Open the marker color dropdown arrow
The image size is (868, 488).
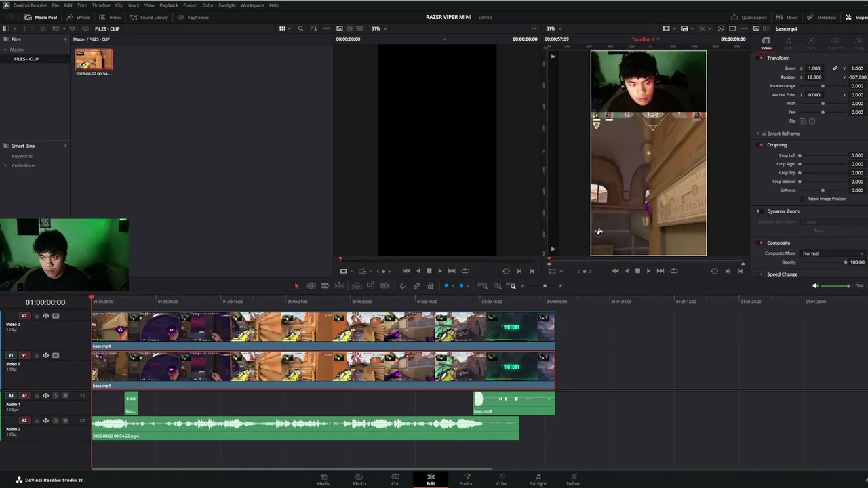point(467,286)
